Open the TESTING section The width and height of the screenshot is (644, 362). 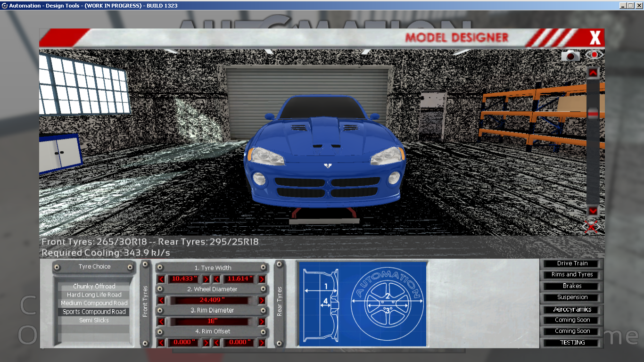(x=571, y=343)
